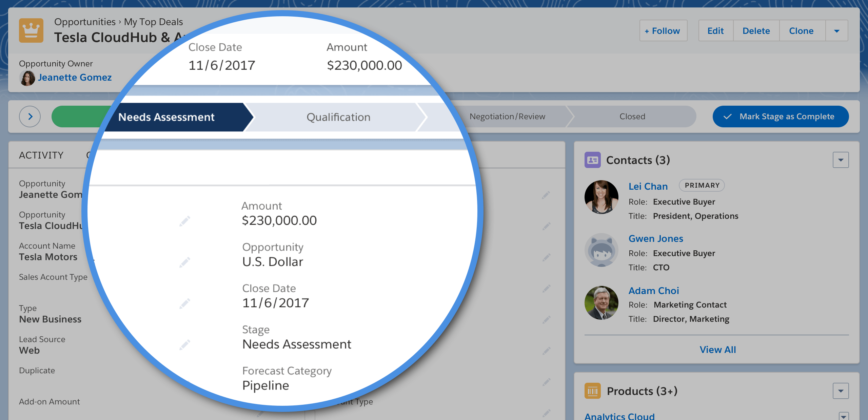Screen dimensions: 868x420
Task: Click Mark Stage as Complete
Action: [x=781, y=117]
